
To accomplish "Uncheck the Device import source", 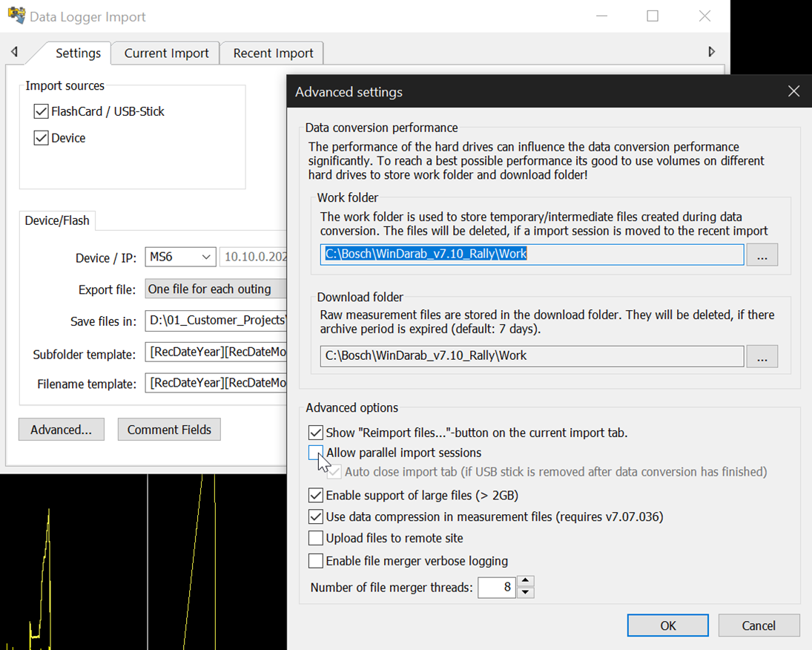I will [x=41, y=138].
